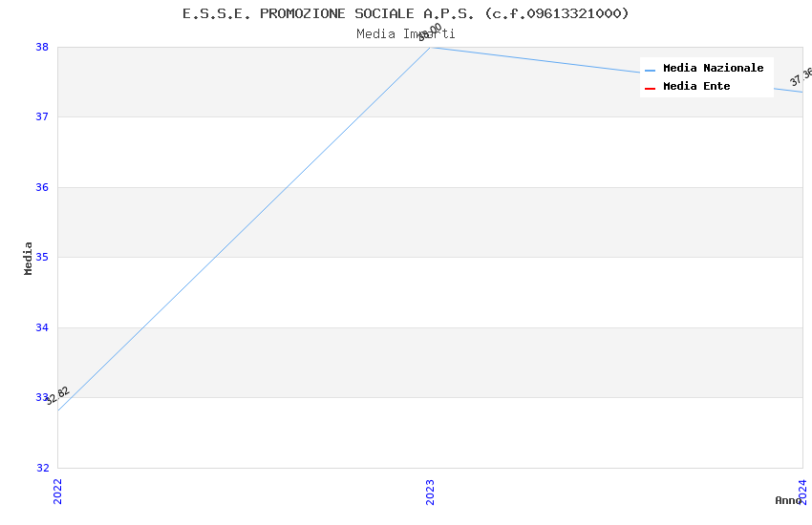Click the Anno x-axis title
Image resolution: width=812 pixels, height=525 pixels.
[788, 500]
